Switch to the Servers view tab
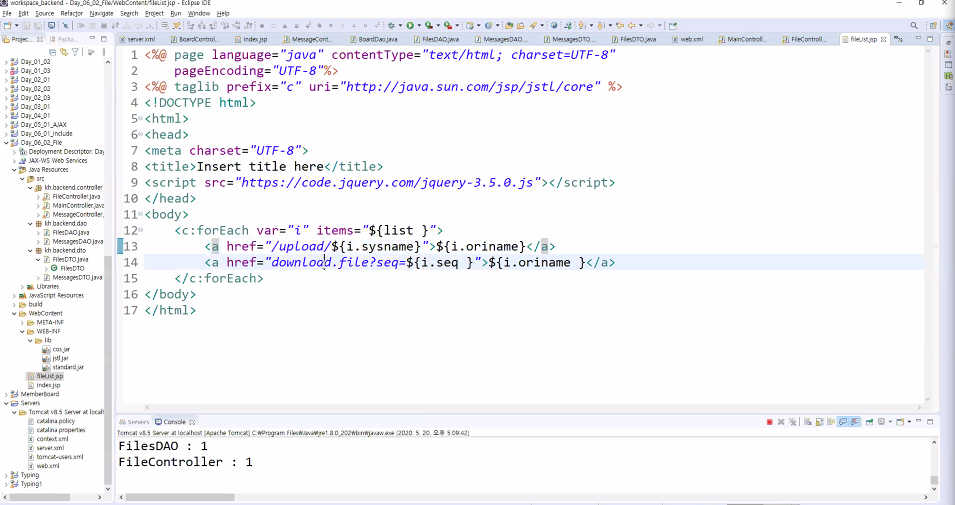This screenshot has width=955, height=505. [134, 422]
